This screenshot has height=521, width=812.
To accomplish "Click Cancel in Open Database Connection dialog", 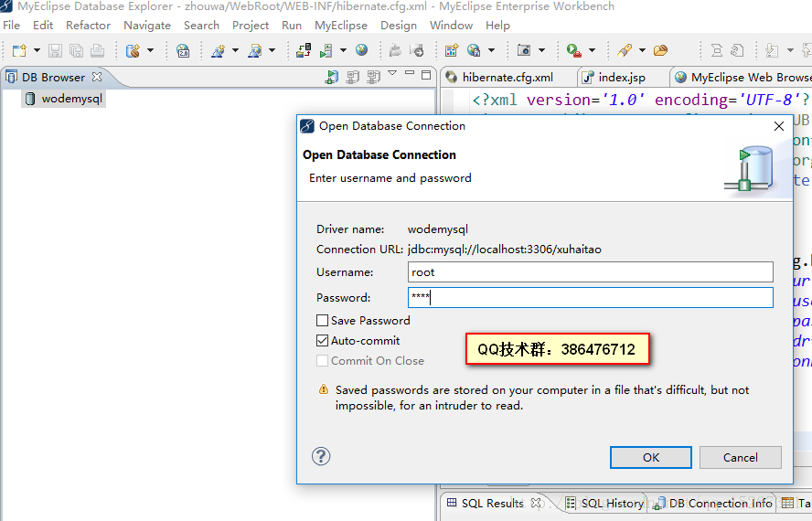I will tap(740, 457).
